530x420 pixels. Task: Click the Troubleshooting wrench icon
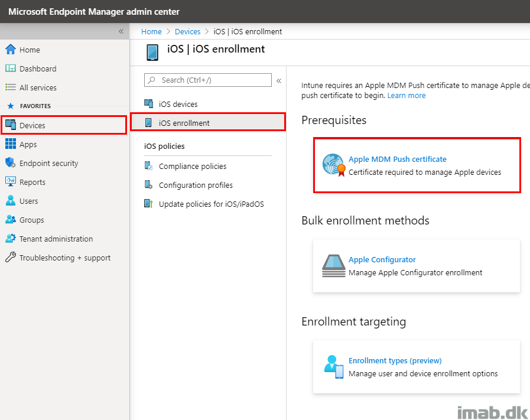coord(11,257)
